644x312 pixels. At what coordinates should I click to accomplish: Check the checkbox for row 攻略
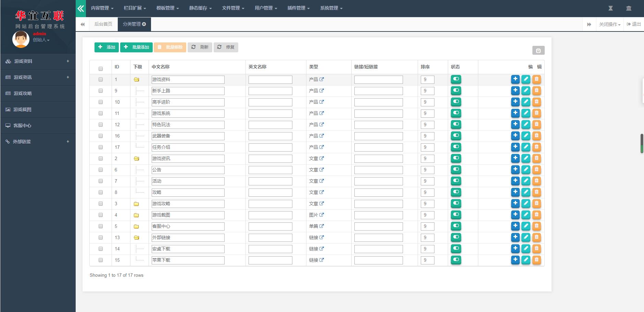101,192
